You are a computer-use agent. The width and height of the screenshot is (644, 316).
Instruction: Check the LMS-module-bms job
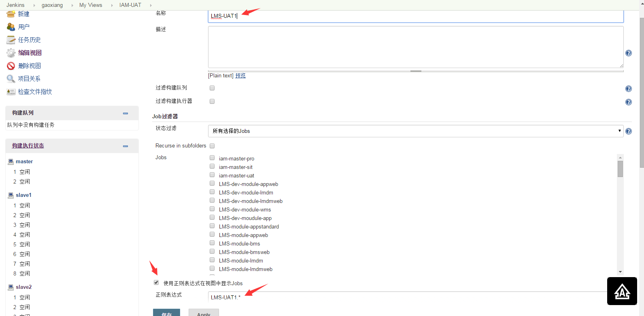coord(212,243)
